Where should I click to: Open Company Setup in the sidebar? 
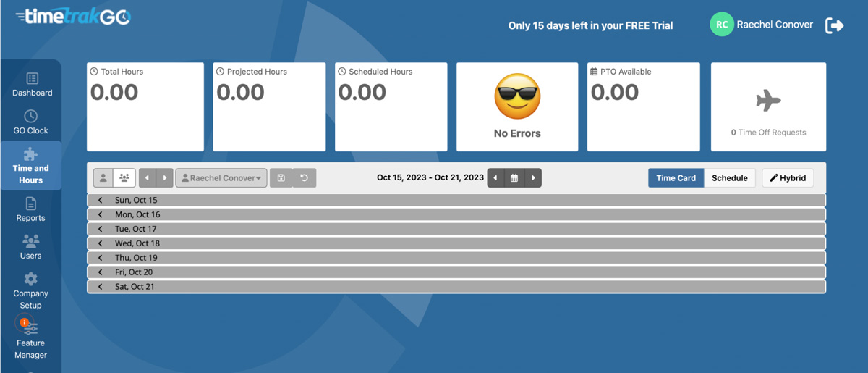tap(31, 290)
